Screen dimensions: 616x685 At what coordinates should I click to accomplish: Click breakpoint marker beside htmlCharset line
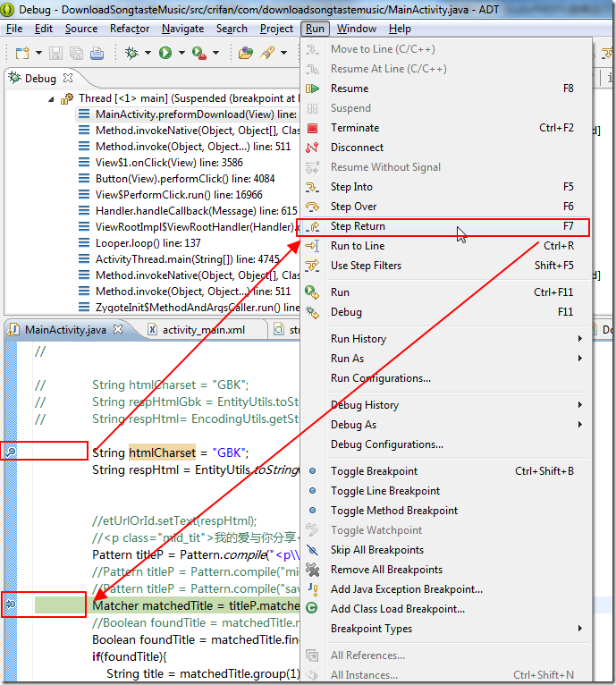11,452
